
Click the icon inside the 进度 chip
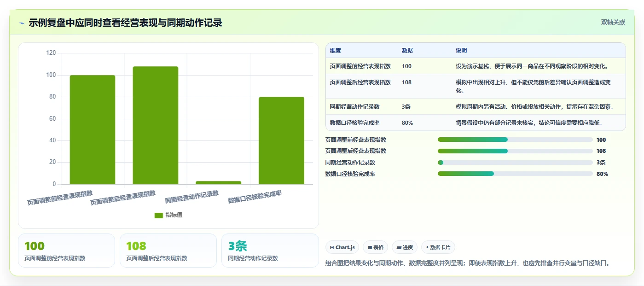(x=399, y=248)
